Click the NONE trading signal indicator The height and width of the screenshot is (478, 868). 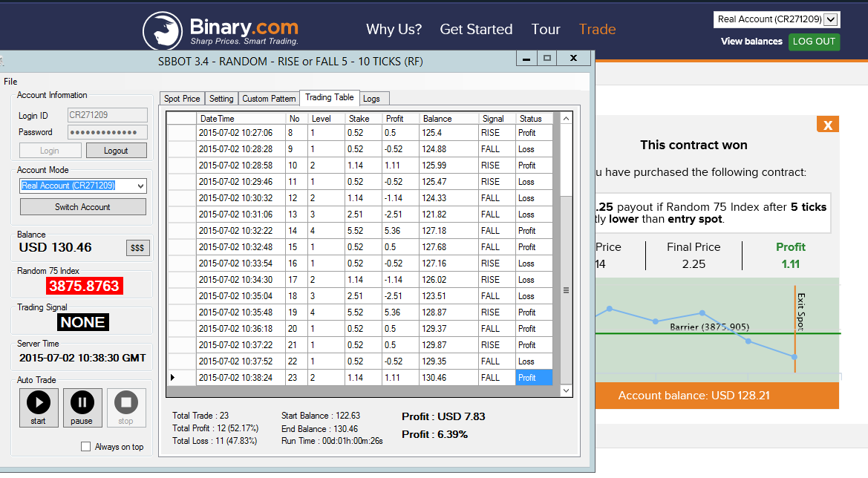pos(83,323)
